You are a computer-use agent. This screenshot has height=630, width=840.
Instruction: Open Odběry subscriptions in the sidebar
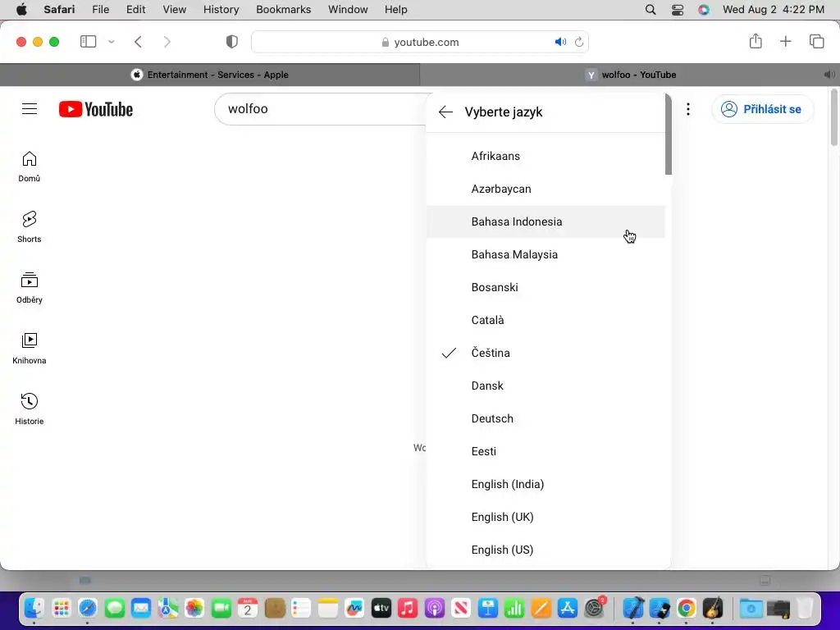[x=30, y=288]
